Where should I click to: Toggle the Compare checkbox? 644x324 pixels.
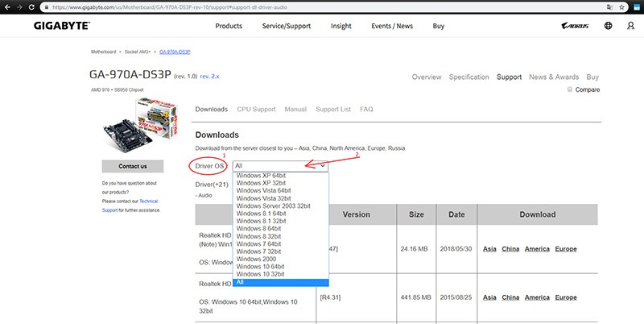(570, 89)
